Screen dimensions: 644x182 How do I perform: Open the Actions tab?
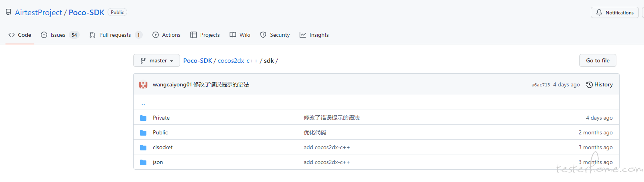point(166,35)
